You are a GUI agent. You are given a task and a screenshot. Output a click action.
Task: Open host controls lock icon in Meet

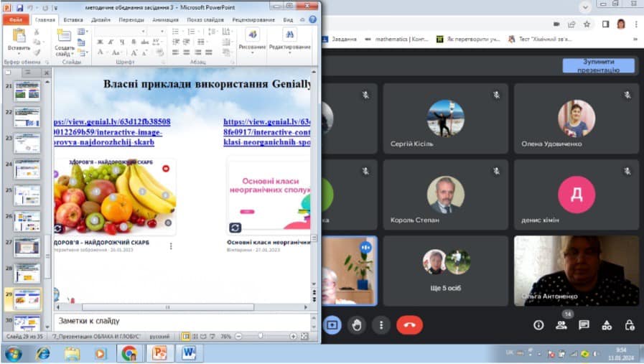point(630,325)
